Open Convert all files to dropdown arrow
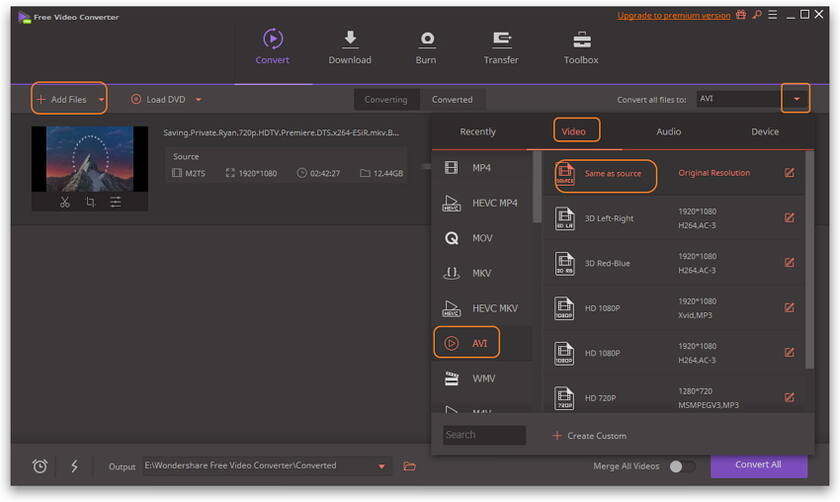 click(x=797, y=99)
